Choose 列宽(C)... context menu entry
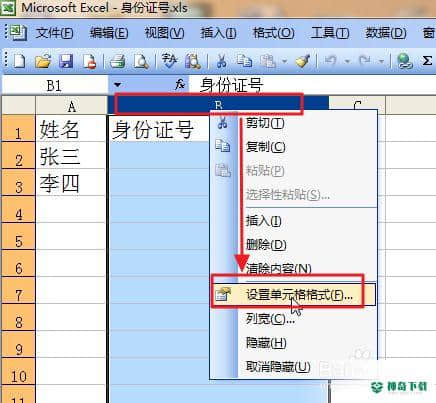Image resolution: width=436 pixels, height=403 pixels. tap(270, 319)
